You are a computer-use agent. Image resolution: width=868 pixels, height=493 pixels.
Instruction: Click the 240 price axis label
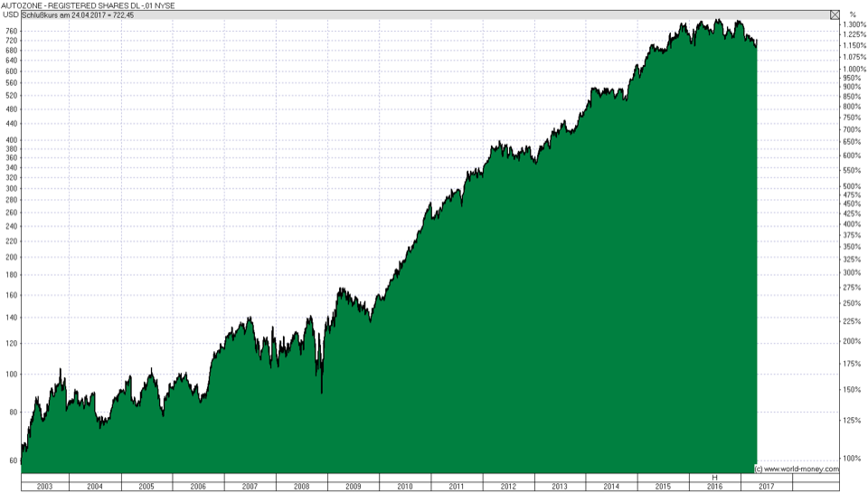coord(12,226)
